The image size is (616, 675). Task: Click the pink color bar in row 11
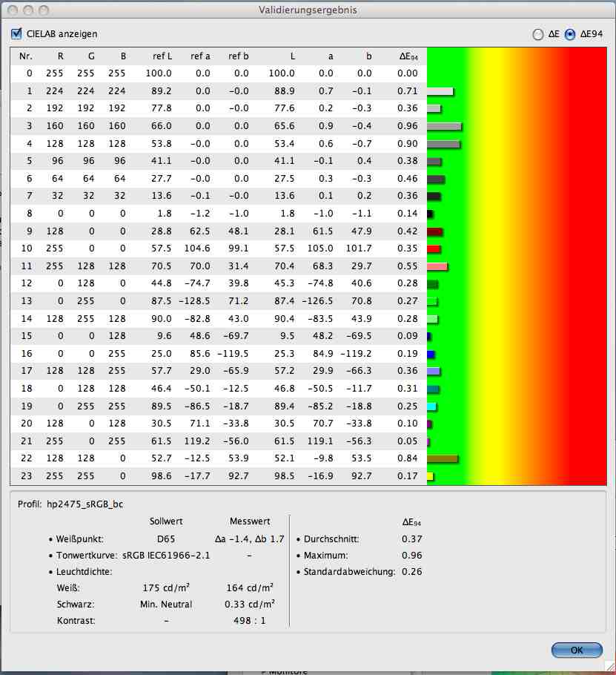[x=437, y=266]
